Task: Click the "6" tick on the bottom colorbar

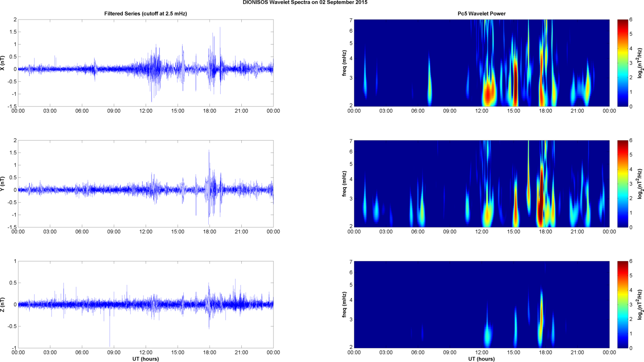Action: (631, 262)
